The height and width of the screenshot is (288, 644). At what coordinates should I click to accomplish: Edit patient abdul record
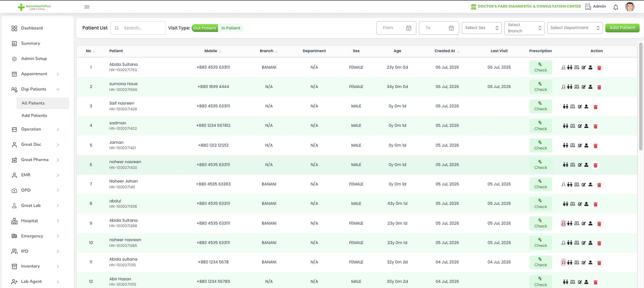(580, 204)
